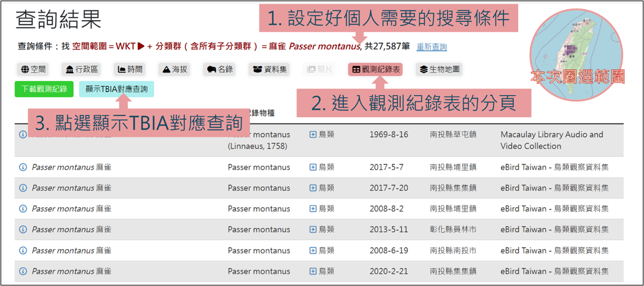644x286 pixels.
Task: Open the 空間 tab
Action: pyautogui.click(x=33, y=69)
